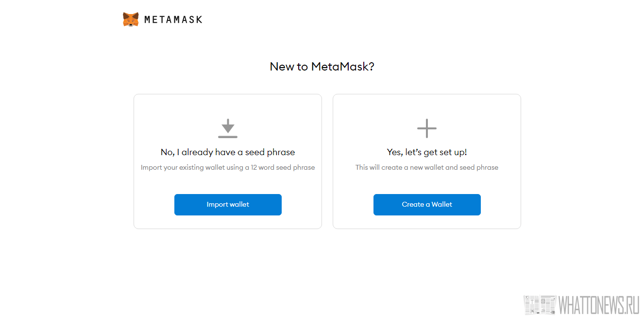
Task: Click the word 'wallet' in Import wallet button
Action: pyautogui.click(x=239, y=205)
